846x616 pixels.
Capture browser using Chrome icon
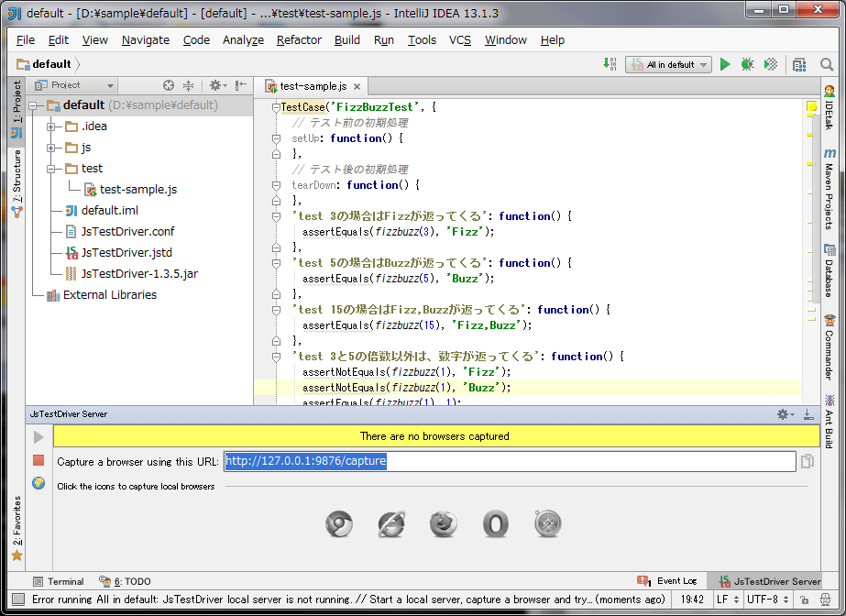pyautogui.click(x=339, y=523)
